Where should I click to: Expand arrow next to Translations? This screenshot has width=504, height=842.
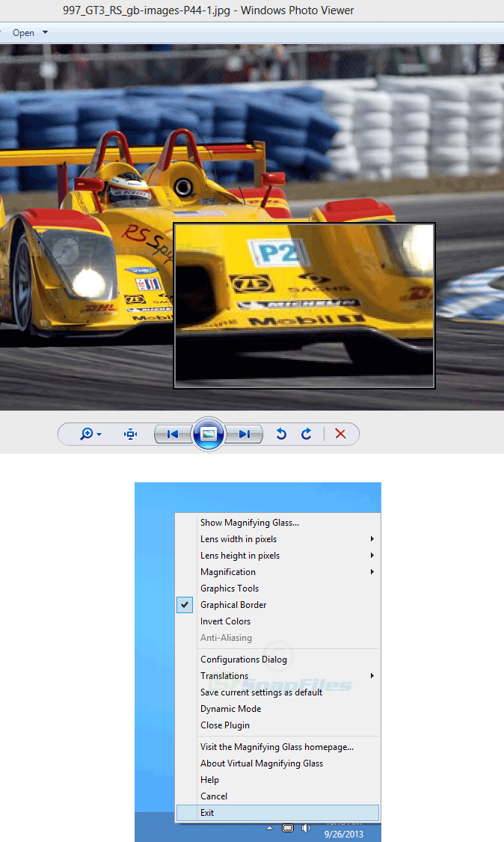pyautogui.click(x=372, y=675)
